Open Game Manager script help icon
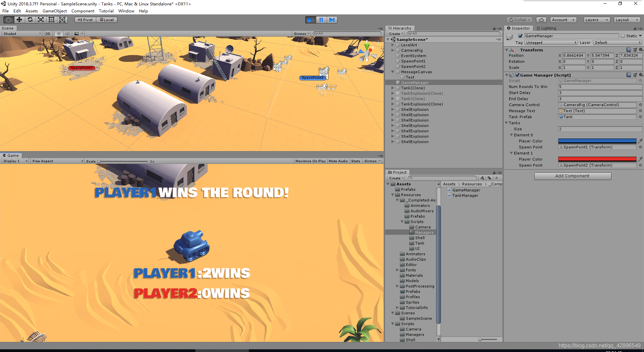The width and height of the screenshot is (644, 352). click(629, 75)
